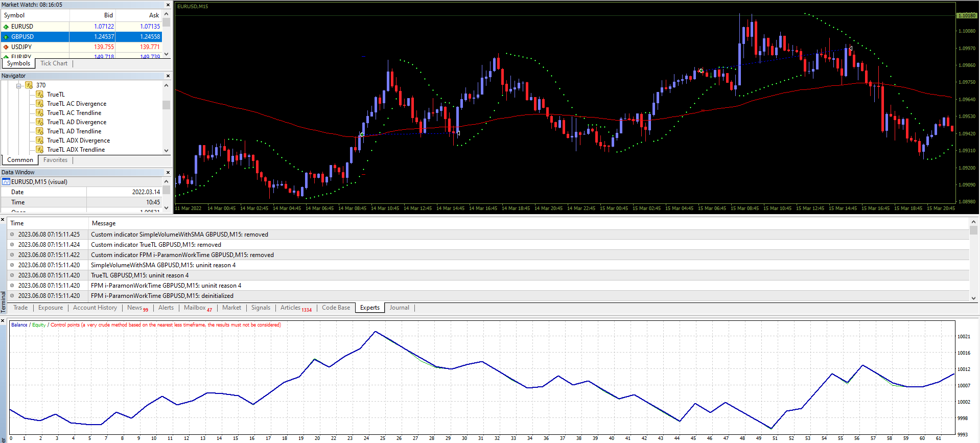Switch to the Favorites tab in Navigator
Viewport: 980px width, 443px height.
tap(55, 160)
